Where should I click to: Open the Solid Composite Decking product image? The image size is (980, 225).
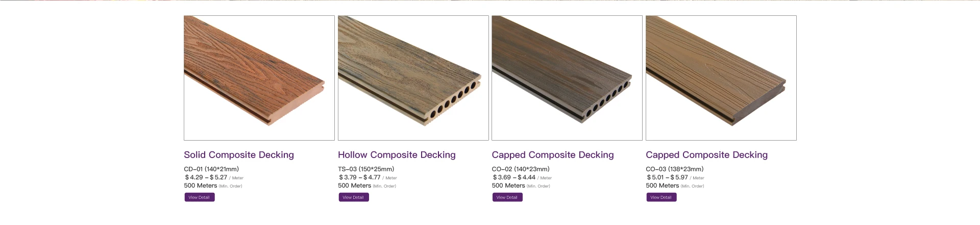pos(259,78)
